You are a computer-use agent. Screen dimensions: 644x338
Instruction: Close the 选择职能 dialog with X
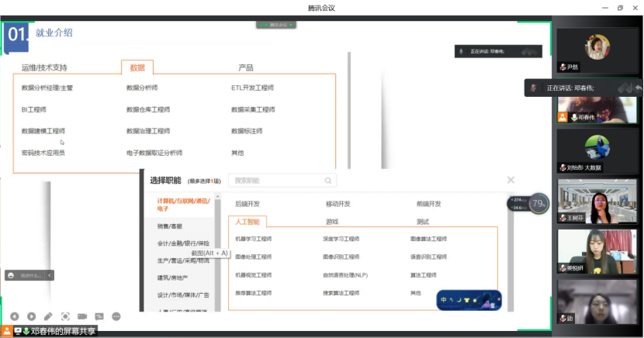(x=511, y=180)
